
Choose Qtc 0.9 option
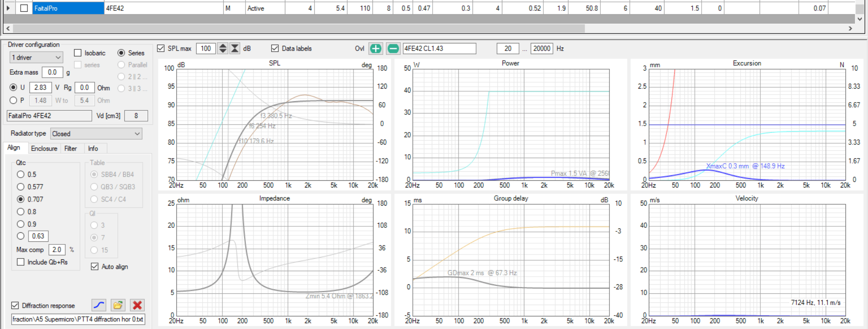20,224
